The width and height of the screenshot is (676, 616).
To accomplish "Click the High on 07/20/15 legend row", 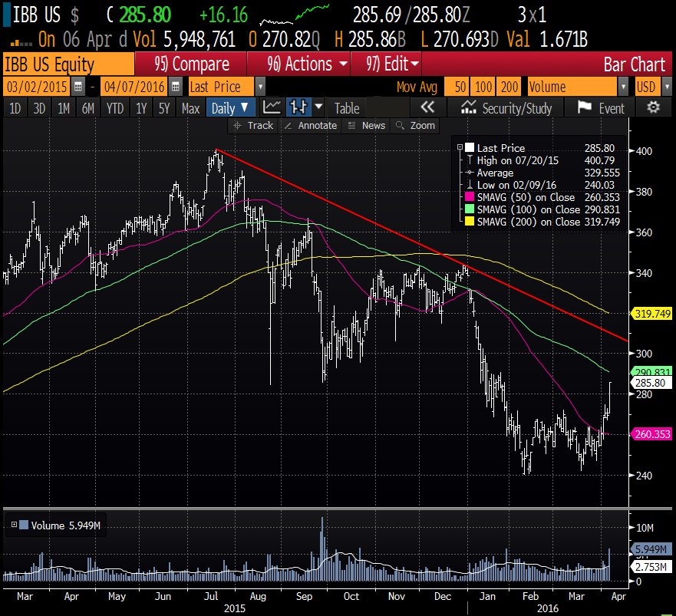I will [541, 160].
